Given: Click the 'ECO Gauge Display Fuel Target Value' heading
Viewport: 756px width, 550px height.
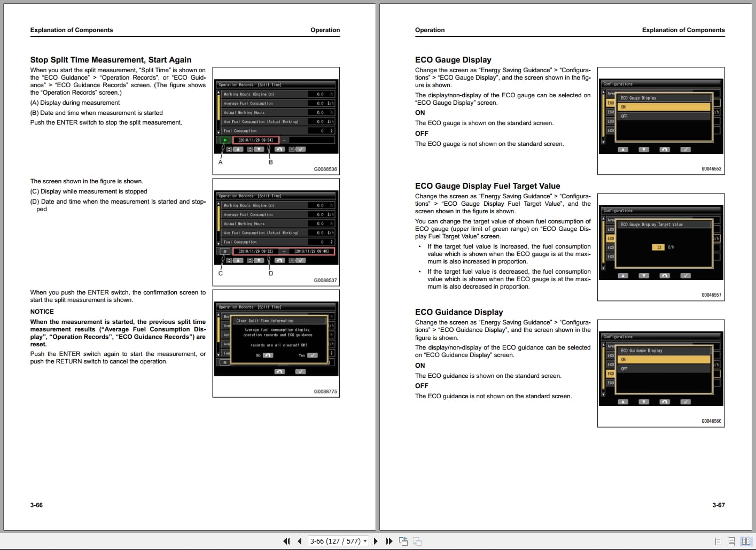Looking at the screenshot, I should [488, 186].
